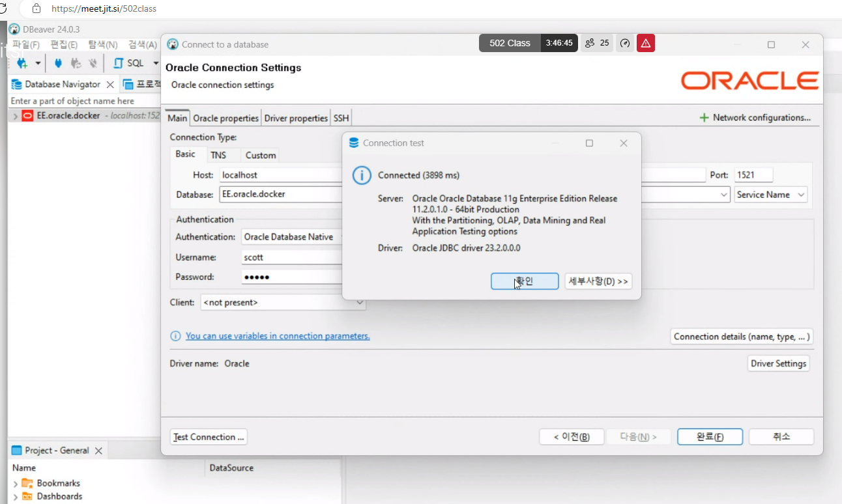Expand the EE.oracle.docker connection node
Image resolution: width=842 pixels, height=504 pixels.
(15, 116)
